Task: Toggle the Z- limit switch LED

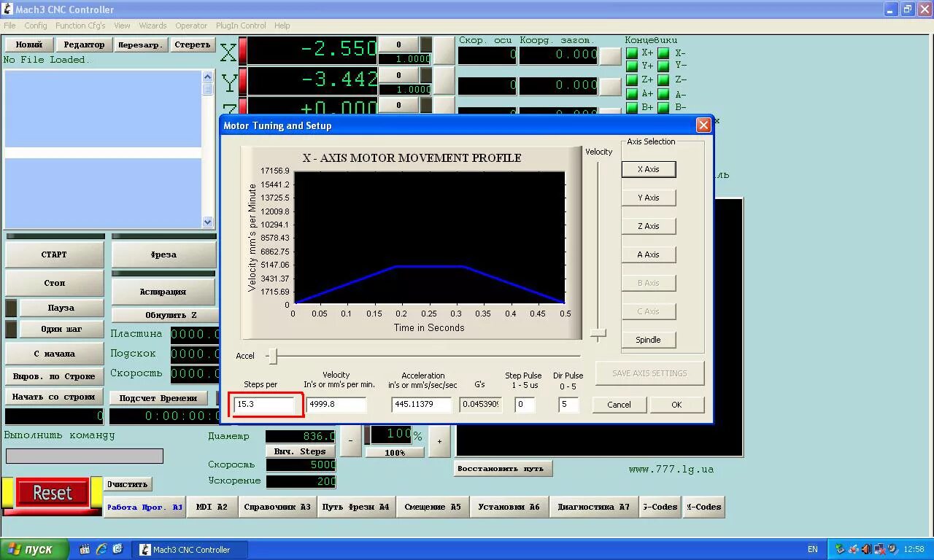Action: pyautogui.click(x=663, y=80)
